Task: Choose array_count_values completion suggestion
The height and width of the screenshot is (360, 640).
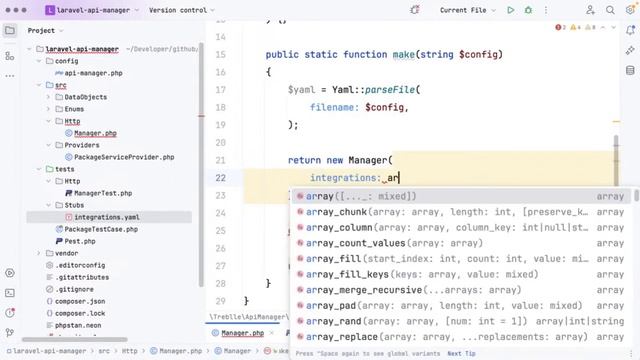Action: [x=461, y=243]
